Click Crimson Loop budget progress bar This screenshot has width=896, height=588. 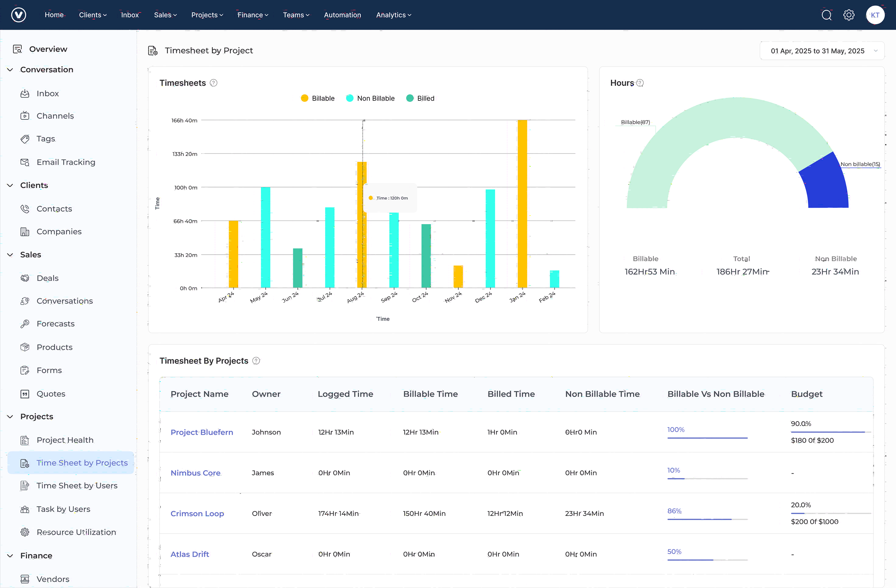pos(831,513)
